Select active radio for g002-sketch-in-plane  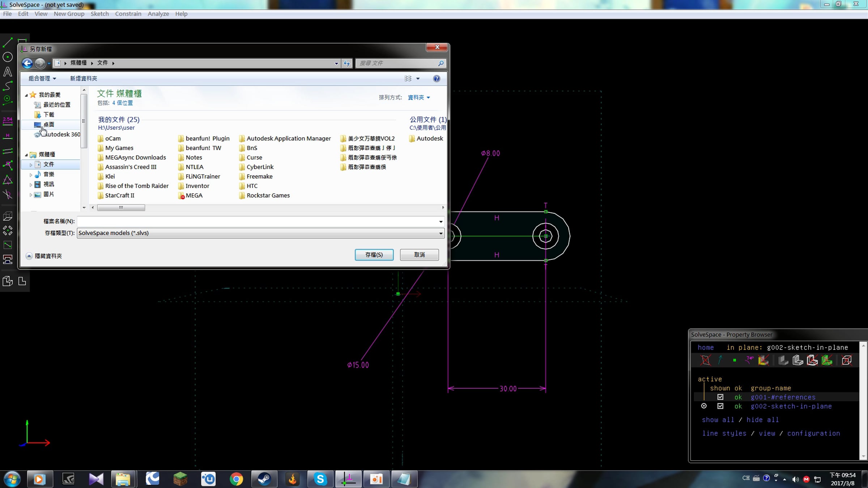(x=704, y=406)
